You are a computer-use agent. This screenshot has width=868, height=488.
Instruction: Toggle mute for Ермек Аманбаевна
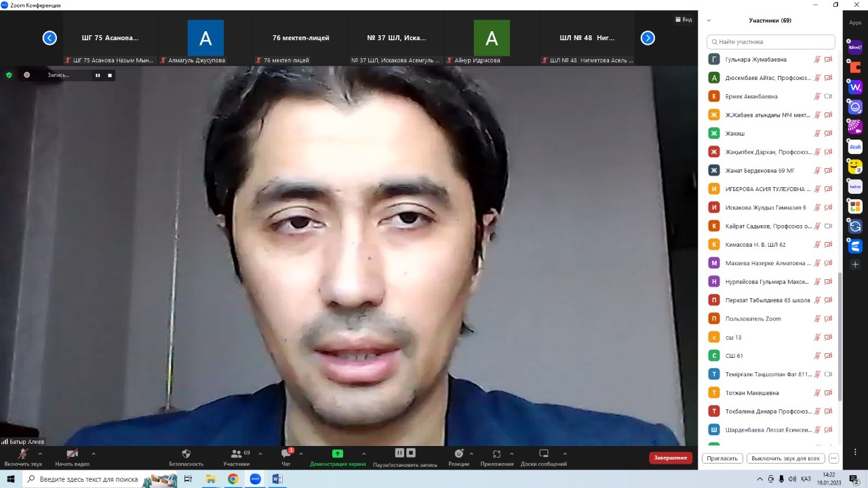coord(817,96)
